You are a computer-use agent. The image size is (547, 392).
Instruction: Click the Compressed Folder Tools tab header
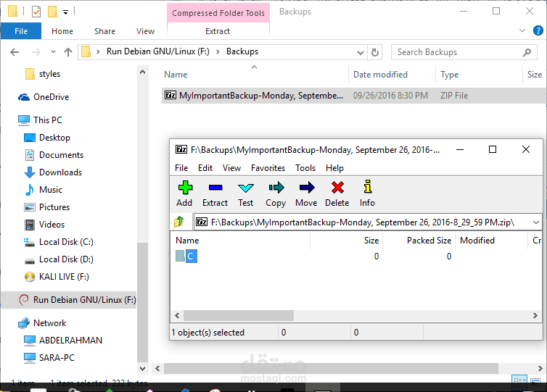pyautogui.click(x=218, y=13)
